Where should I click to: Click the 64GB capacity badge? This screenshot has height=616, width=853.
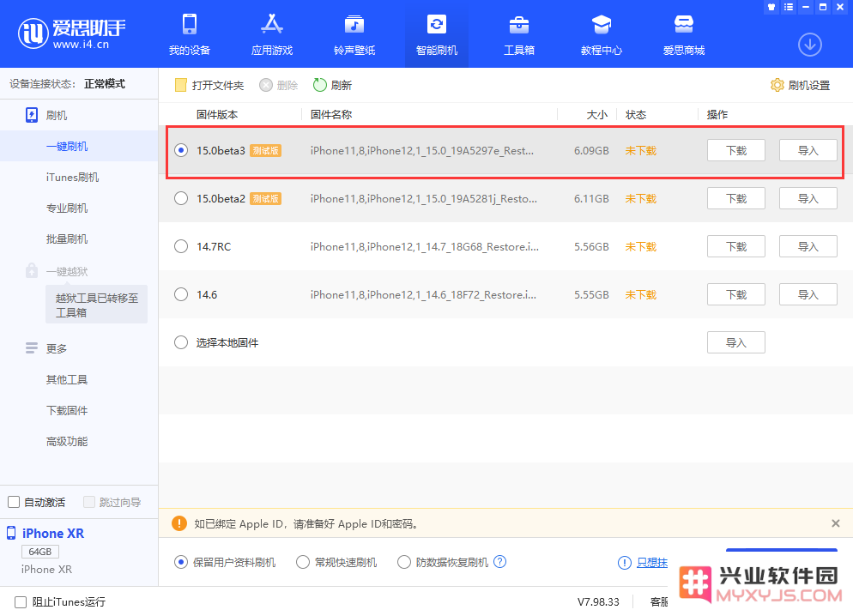click(40, 552)
